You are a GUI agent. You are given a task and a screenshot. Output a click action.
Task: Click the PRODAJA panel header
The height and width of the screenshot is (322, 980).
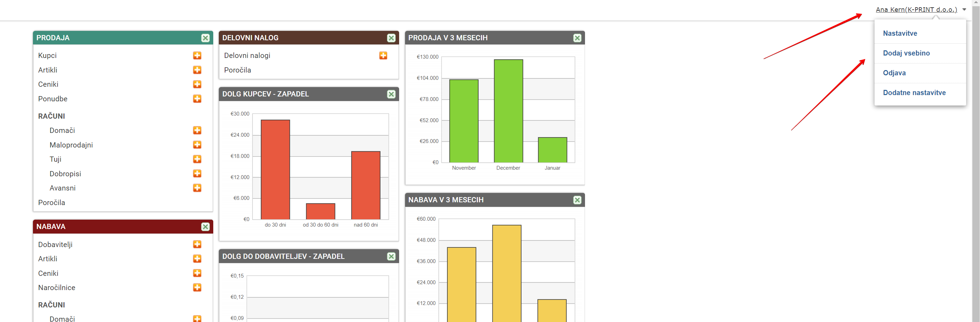click(123, 38)
